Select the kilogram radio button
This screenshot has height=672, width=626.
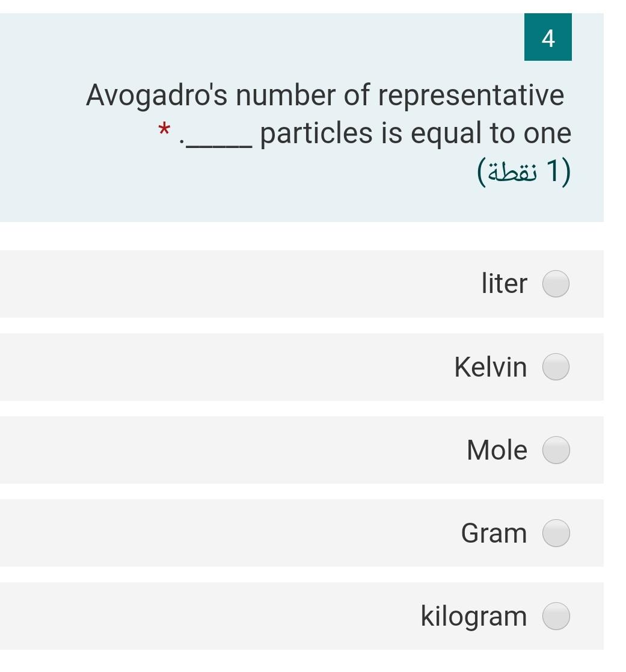coord(555,615)
